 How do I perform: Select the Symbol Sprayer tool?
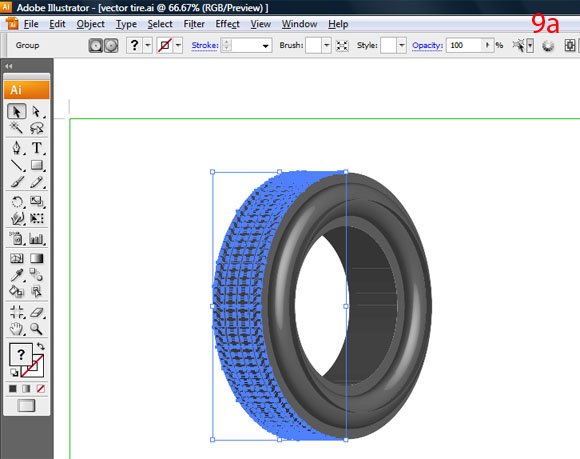pos(17,239)
